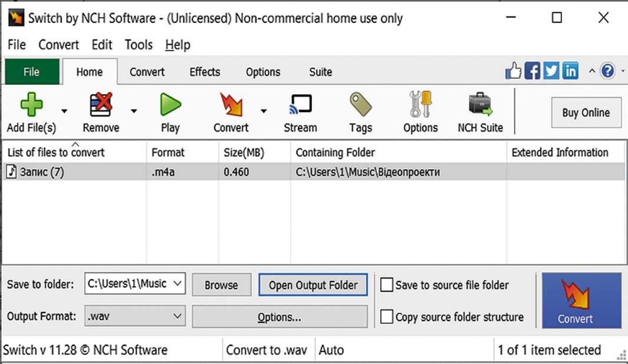The height and width of the screenshot is (364, 628).
Task: Switch to the Convert ribbon tab
Action: click(x=147, y=72)
